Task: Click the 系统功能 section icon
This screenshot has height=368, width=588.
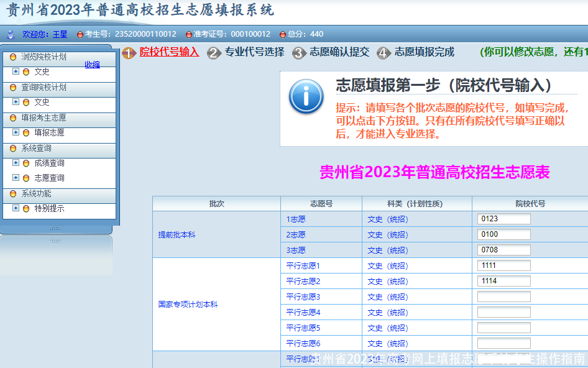Action: click(12, 195)
